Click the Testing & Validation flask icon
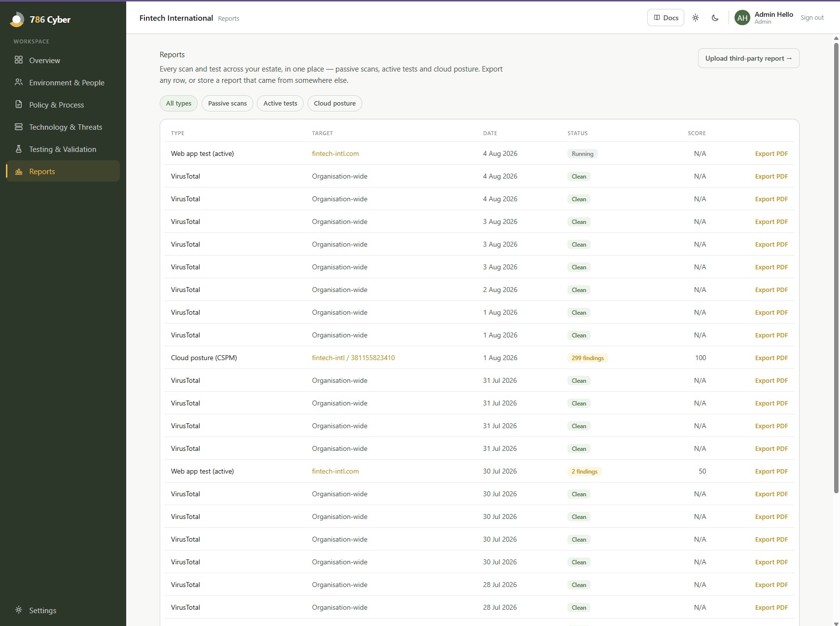Viewport: 840px width, 626px height. pos(19,148)
